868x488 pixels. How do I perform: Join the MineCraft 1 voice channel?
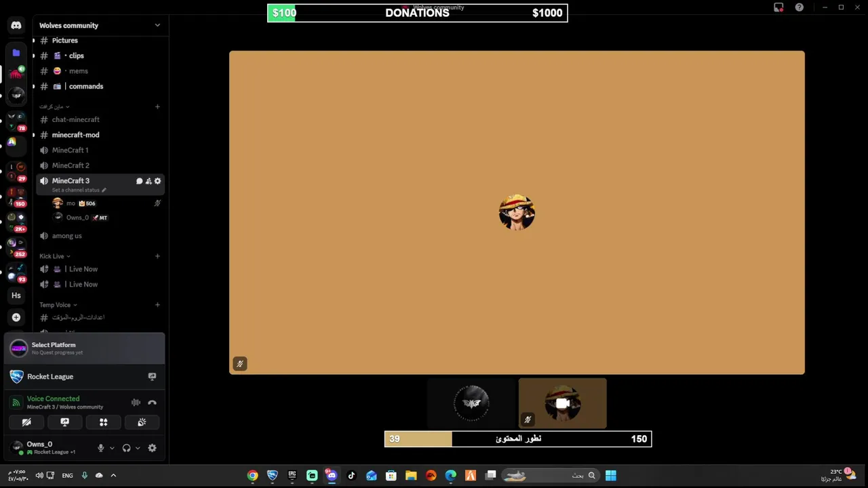point(100,150)
